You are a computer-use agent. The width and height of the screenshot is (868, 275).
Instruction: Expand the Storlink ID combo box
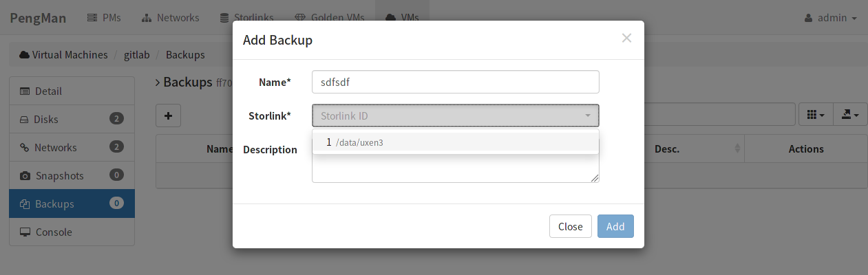455,115
